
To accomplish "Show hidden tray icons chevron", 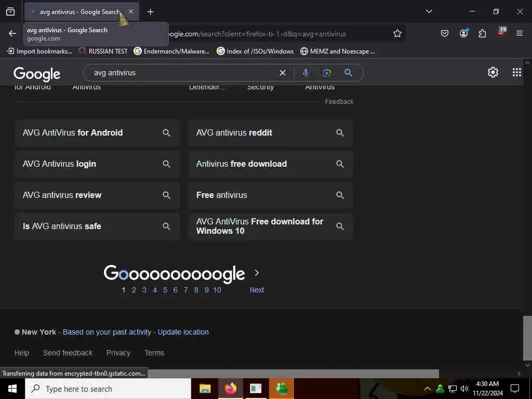I will (428, 389).
